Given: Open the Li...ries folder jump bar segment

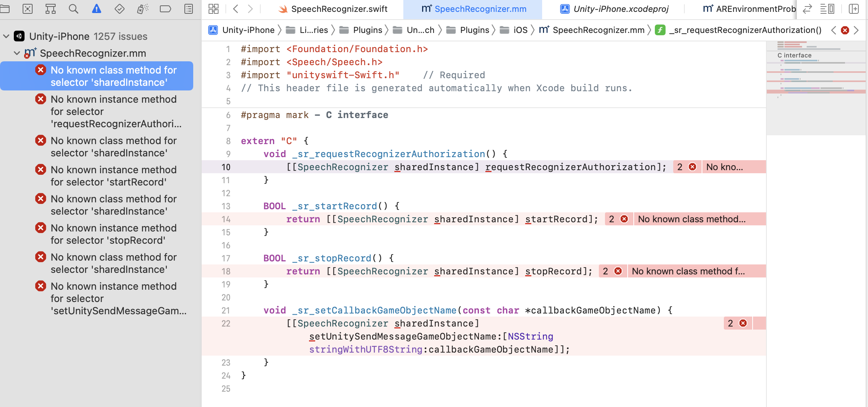Looking at the screenshot, I should point(307,30).
